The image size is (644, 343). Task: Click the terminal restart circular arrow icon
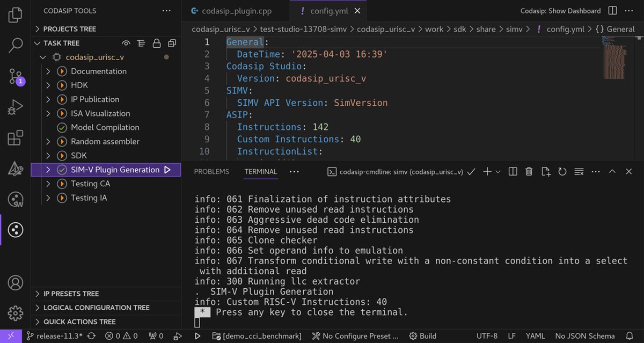(562, 172)
